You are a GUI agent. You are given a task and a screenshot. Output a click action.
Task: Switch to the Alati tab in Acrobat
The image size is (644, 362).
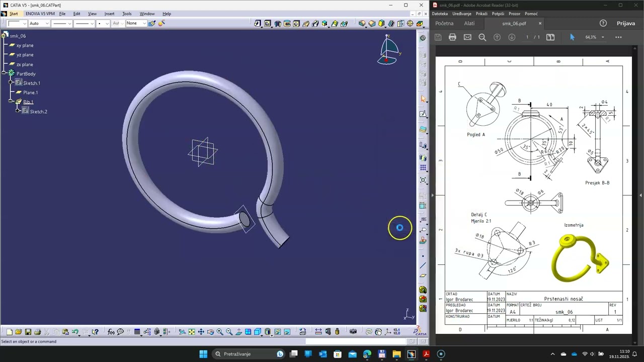469,23
